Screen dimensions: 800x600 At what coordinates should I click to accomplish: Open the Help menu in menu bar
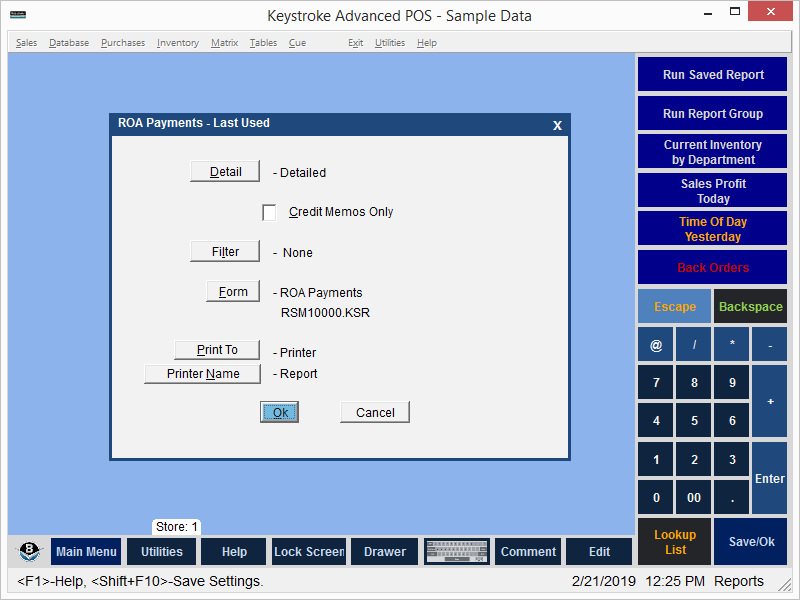[x=427, y=43]
